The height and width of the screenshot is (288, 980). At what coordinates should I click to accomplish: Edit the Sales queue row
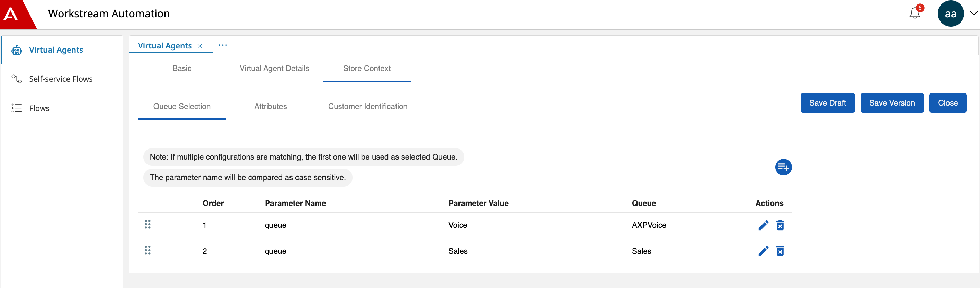tap(763, 251)
